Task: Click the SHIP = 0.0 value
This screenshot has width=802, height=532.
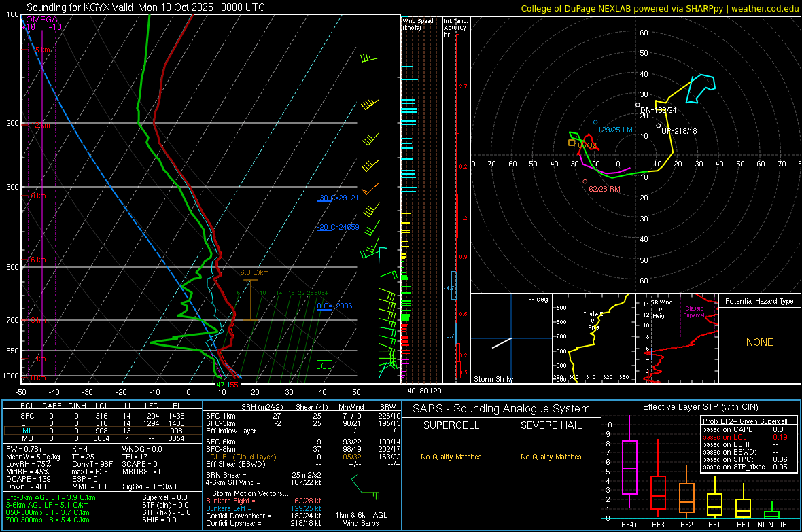Action: [x=159, y=520]
